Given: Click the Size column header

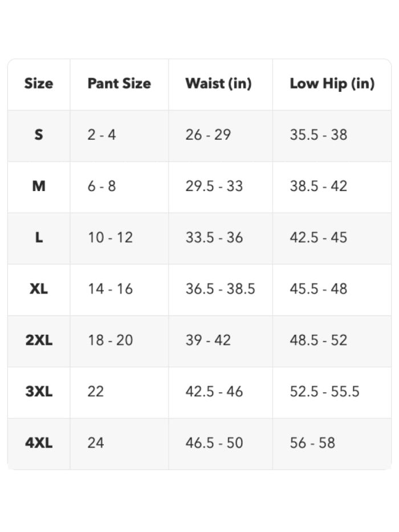Looking at the screenshot, I should [x=39, y=83].
